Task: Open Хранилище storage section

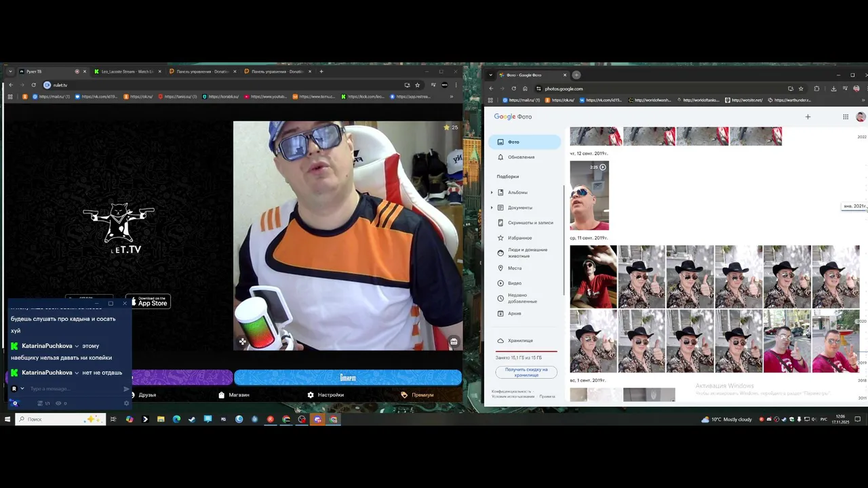Action: point(525,340)
